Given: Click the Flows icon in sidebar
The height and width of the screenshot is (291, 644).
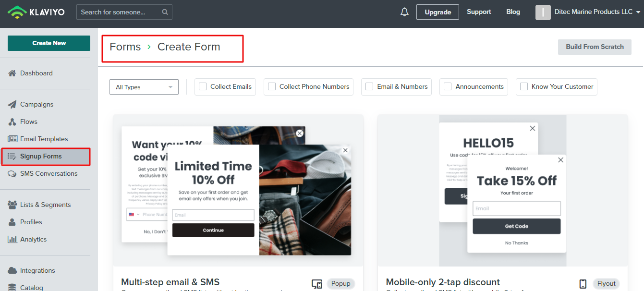Looking at the screenshot, I should [12, 122].
